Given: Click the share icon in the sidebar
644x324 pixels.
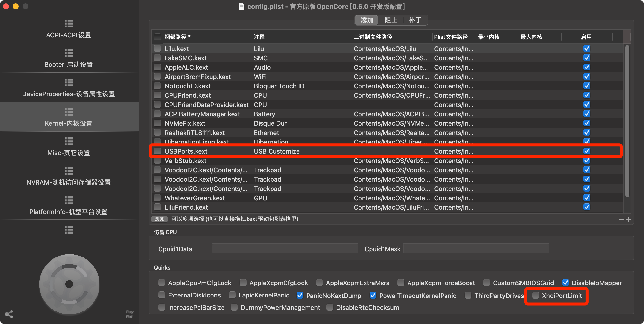Looking at the screenshot, I should 9,314.
